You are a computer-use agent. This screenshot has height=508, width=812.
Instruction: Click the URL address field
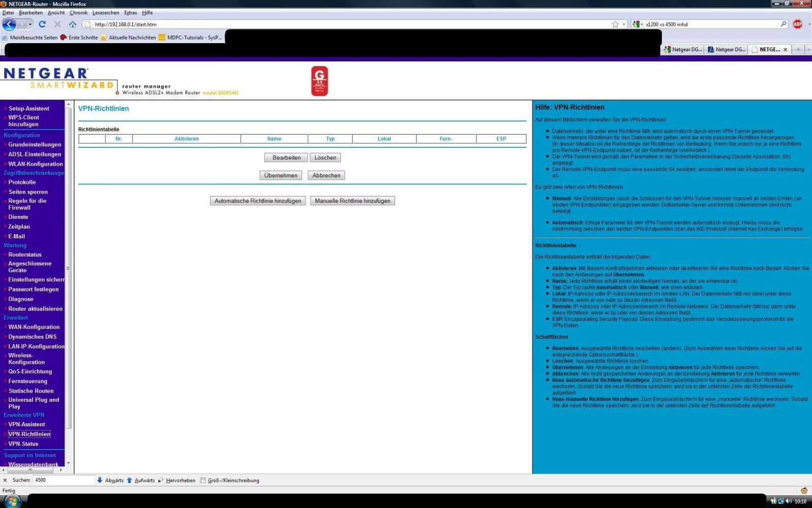(350, 24)
